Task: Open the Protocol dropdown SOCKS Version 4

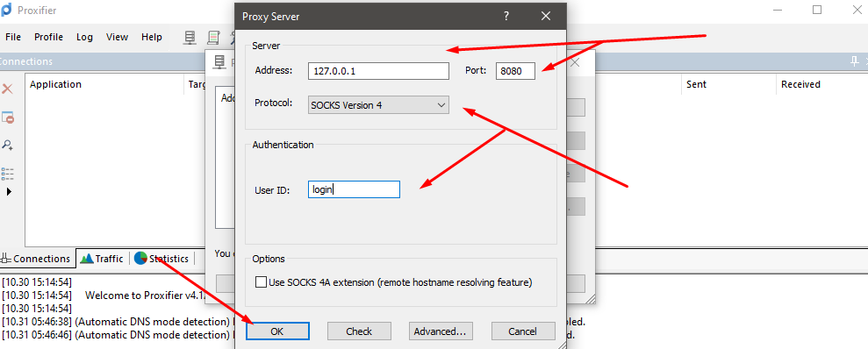Action: point(378,104)
